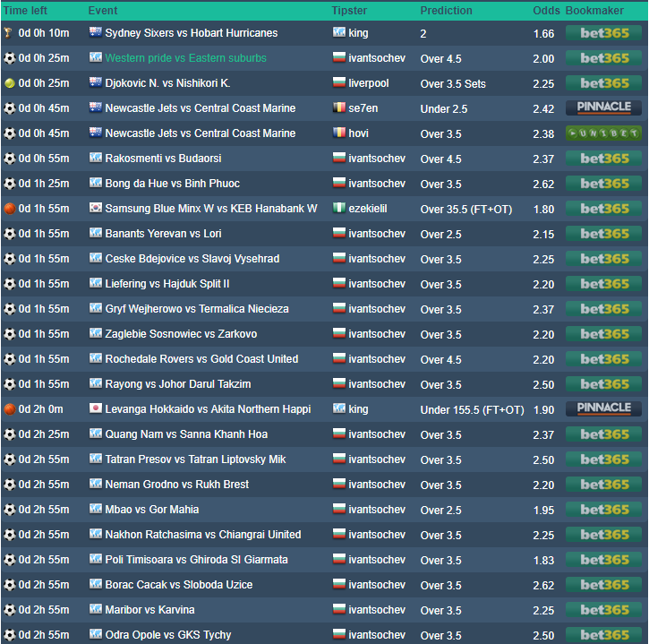
Task: Open tipster liverpool's profile
Action: [369, 82]
